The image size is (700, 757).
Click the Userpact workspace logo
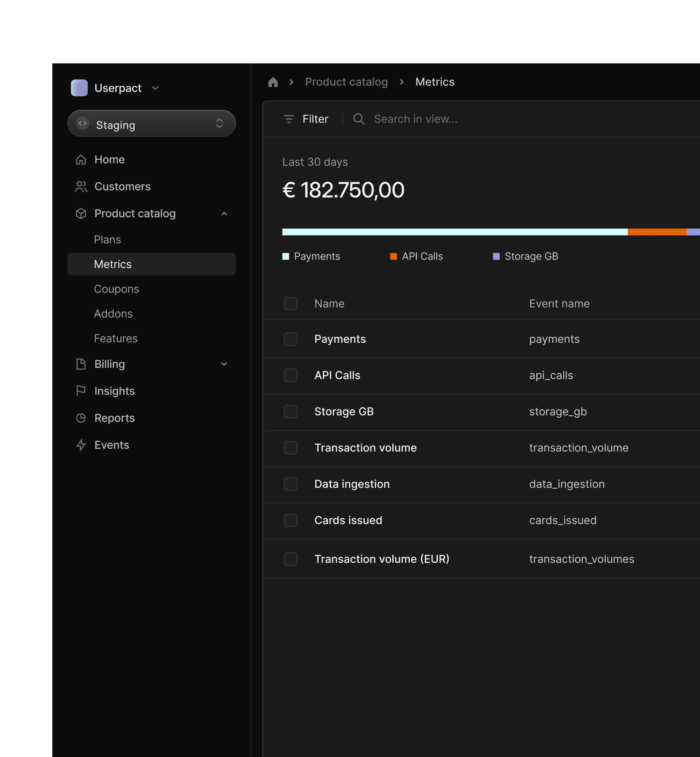(x=79, y=88)
